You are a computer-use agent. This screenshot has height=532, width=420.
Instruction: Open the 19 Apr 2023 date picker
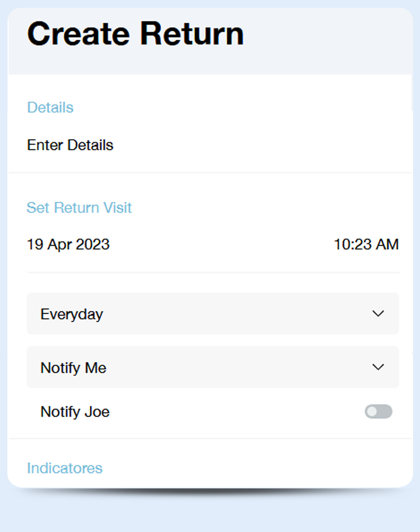68,245
